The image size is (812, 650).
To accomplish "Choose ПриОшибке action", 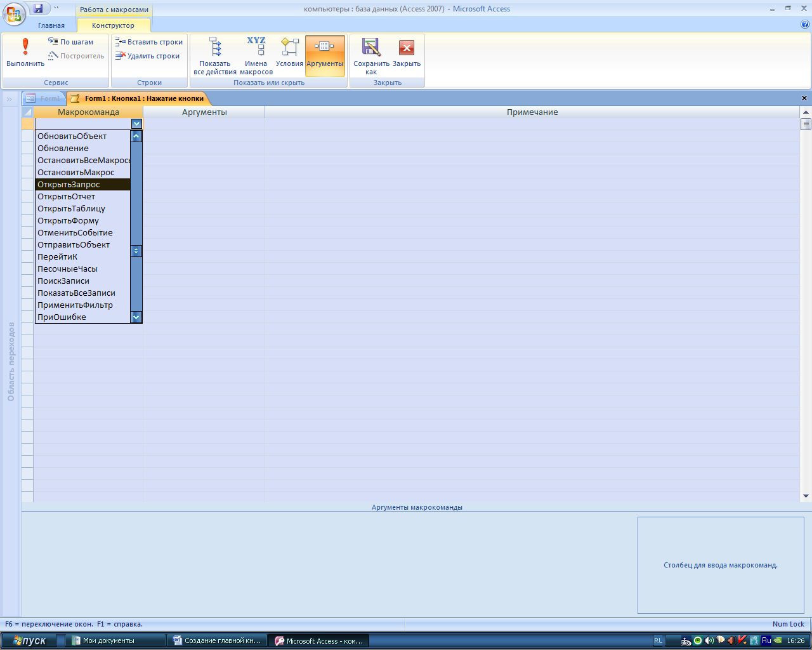I will pos(82,317).
